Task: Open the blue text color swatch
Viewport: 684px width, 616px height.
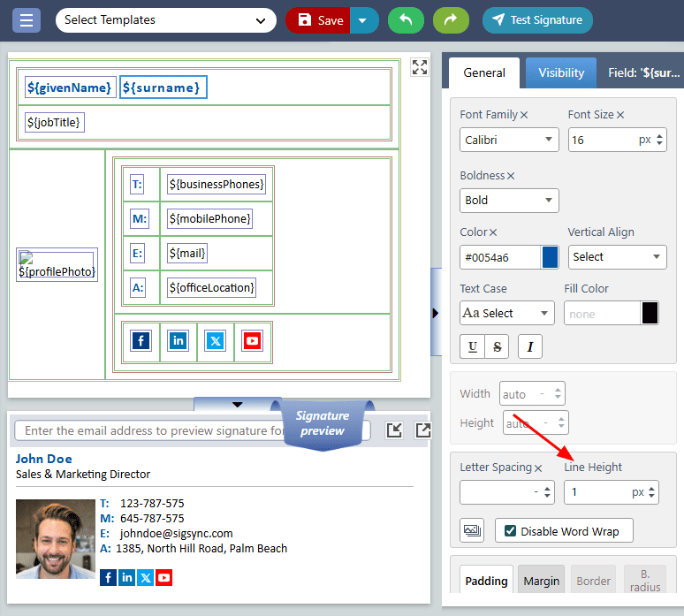Action: coord(550,257)
